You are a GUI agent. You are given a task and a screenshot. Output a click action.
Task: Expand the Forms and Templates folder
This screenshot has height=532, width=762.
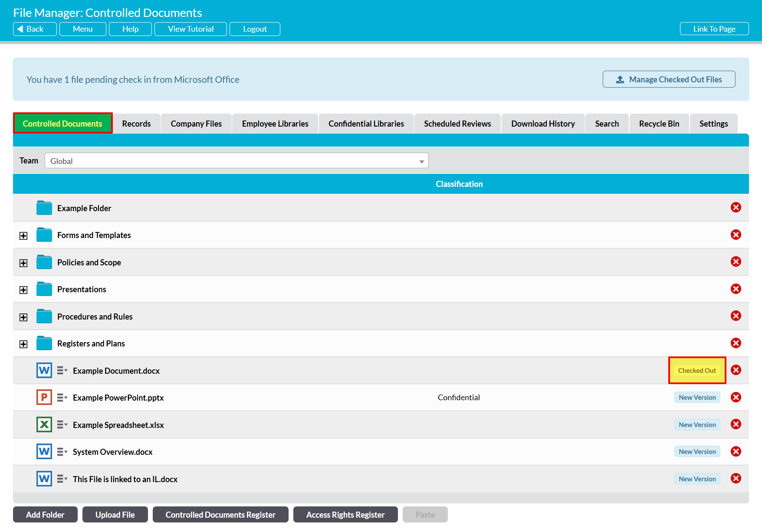coord(23,235)
